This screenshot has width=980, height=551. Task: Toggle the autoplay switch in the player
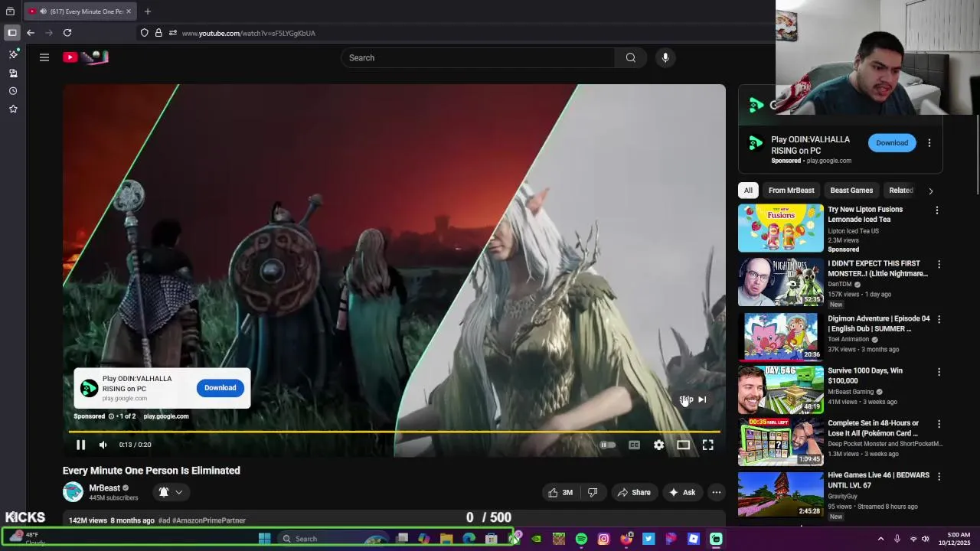point(607,445)
